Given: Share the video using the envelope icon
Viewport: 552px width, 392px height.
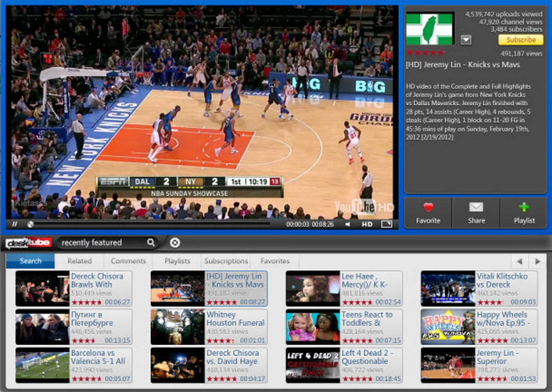Looking at the screenshot, I should [x=476, y=213].
